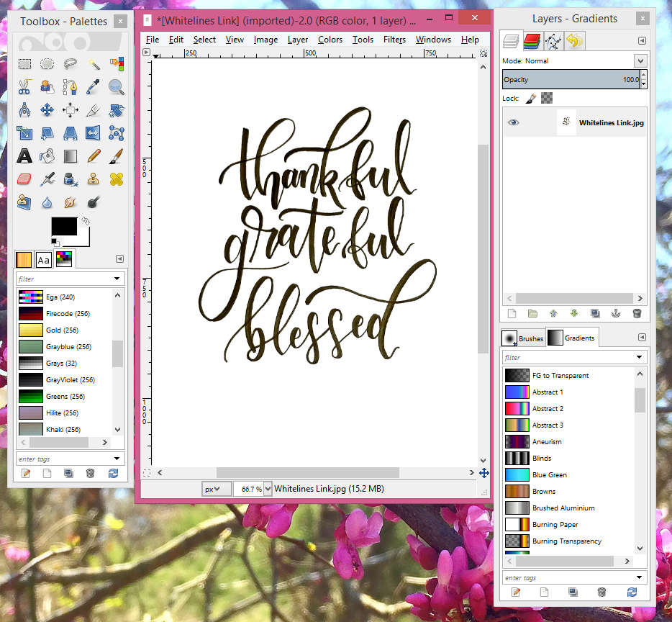Delete layer using the Layers trash icon
The image size is (672, 622).
[637, 313]
